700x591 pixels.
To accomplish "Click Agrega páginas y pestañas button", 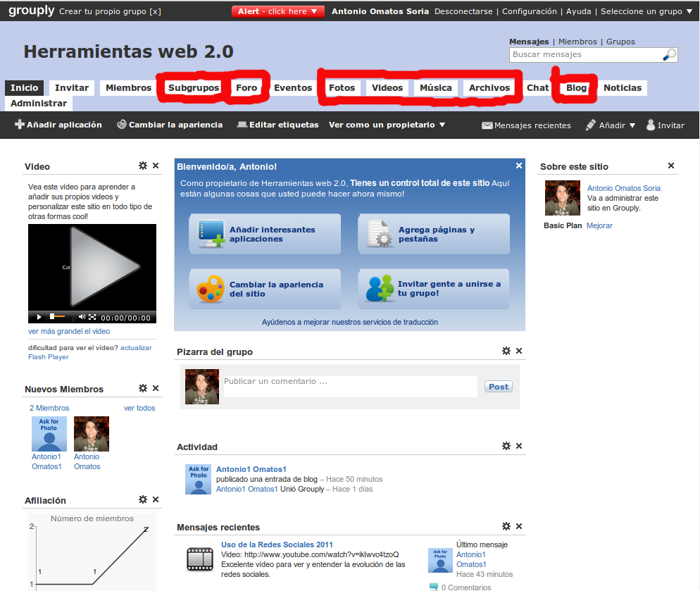I will [434, 234].
